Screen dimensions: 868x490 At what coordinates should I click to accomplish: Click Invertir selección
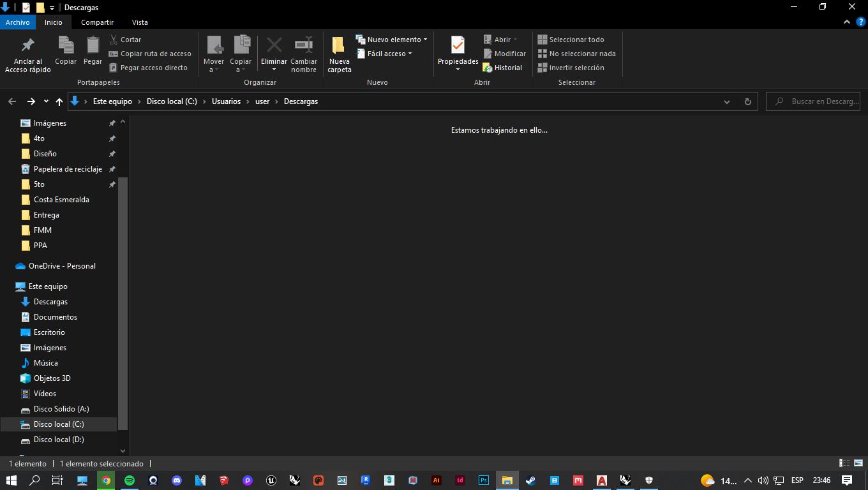(571, 68)
